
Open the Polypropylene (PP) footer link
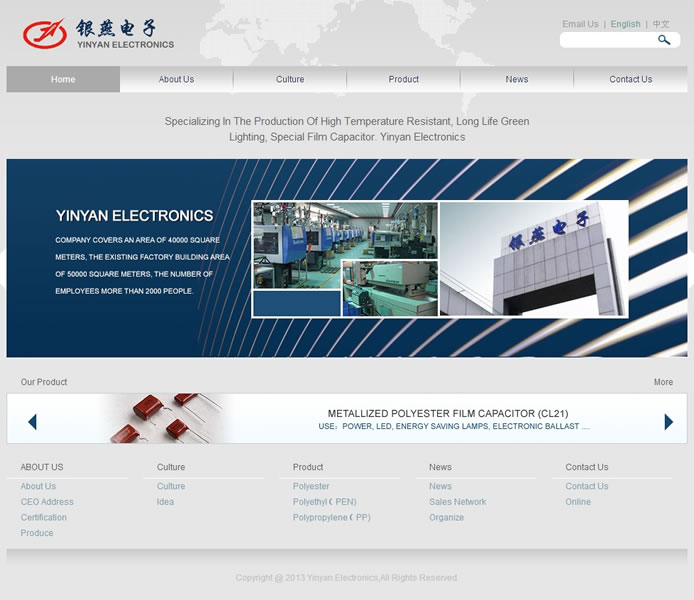tap(332, 517)
